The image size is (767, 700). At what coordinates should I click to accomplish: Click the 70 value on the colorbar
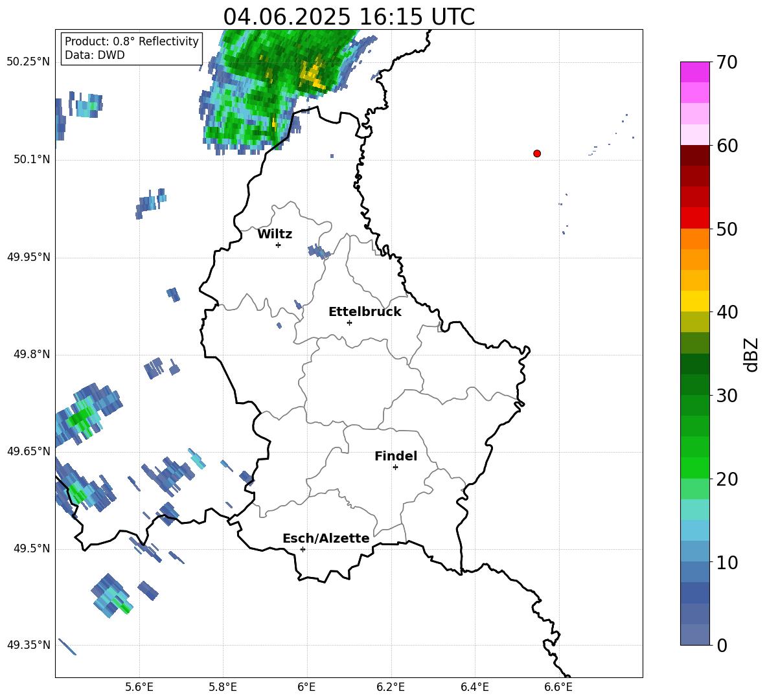click(x=726, y=63)
